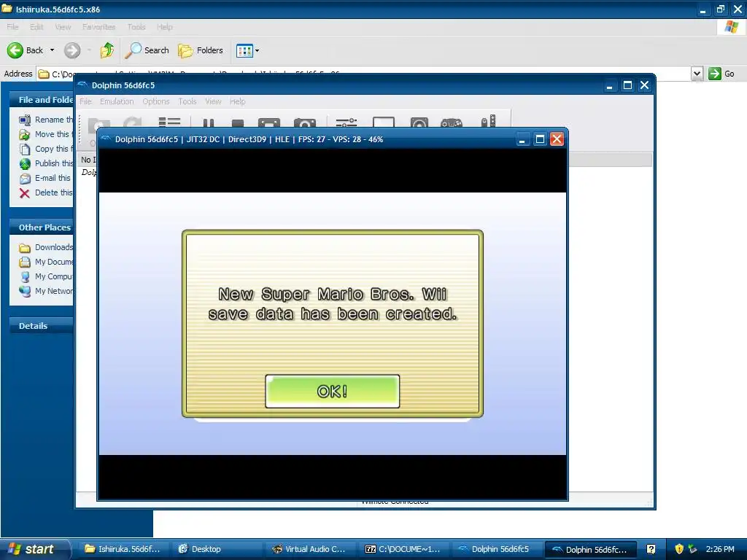This screenshot has width=747, height=560.
Task: Toggle fullscreen via Dolphin toolbar icon
Action: point(268,122)
